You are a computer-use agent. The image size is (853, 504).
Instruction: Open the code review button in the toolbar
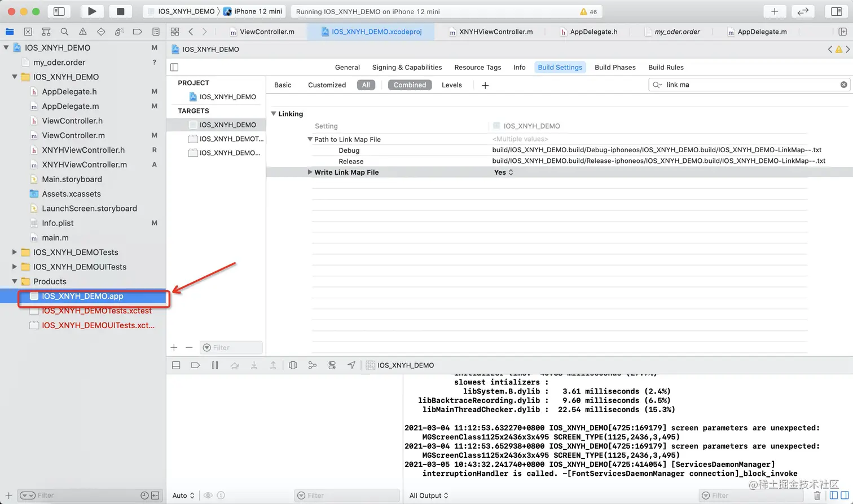point(803,11)
